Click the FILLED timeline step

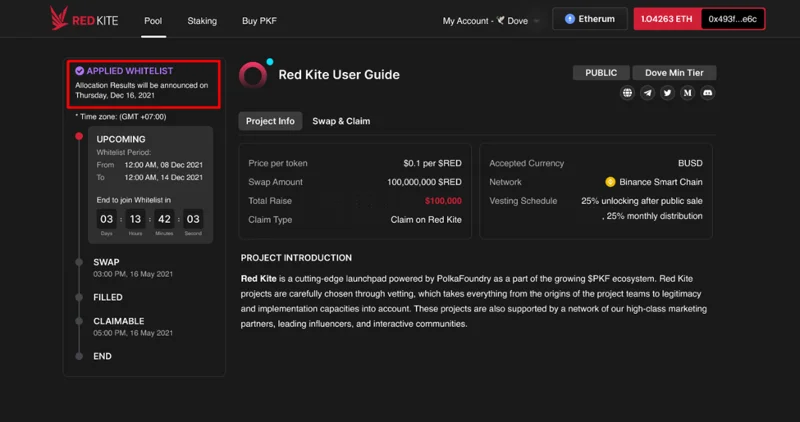pos(108,297)
